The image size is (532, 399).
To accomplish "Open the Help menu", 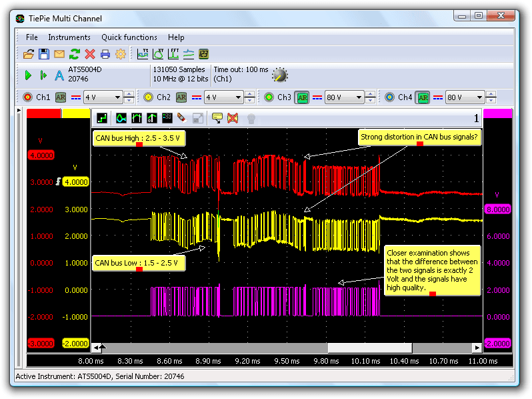I will pos(176,37).
